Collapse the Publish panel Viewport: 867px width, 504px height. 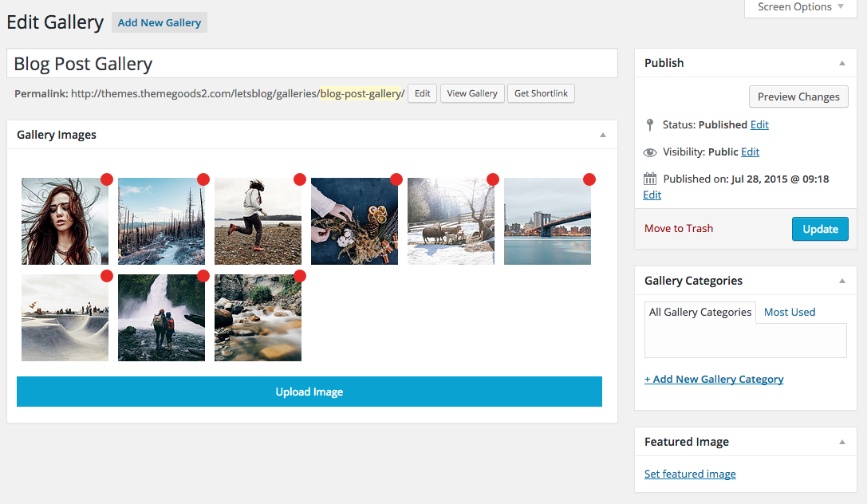pyautogui.click(x=842, y=63)
